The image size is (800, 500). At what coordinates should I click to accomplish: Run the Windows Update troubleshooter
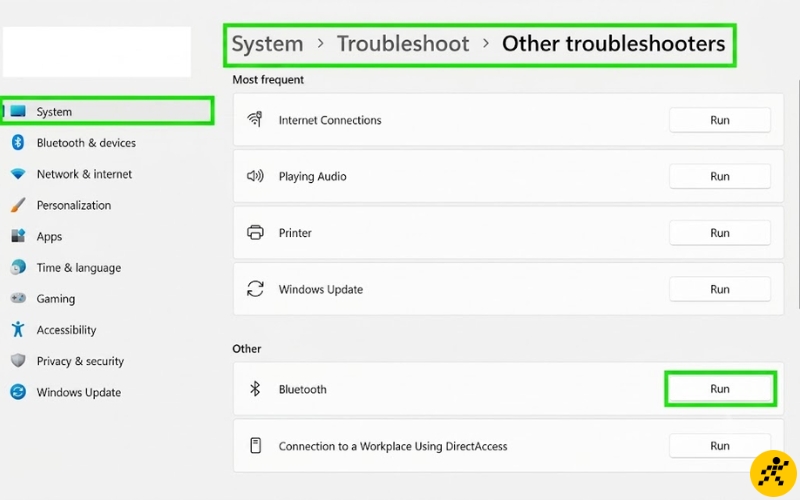pos(719,289)
